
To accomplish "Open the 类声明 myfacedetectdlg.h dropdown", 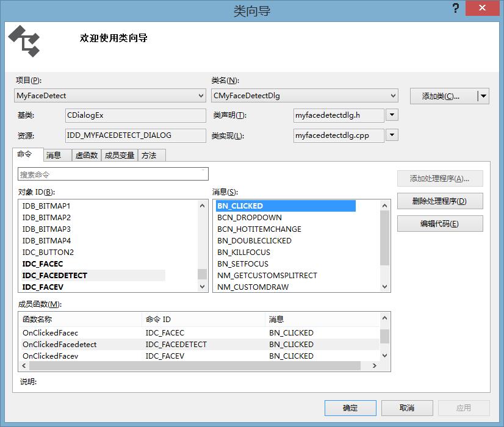I will tap(392, 115).
